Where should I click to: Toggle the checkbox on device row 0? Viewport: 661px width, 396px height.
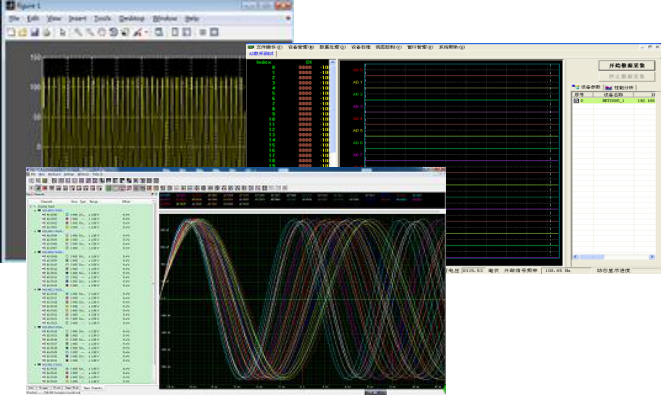[576, 101]
